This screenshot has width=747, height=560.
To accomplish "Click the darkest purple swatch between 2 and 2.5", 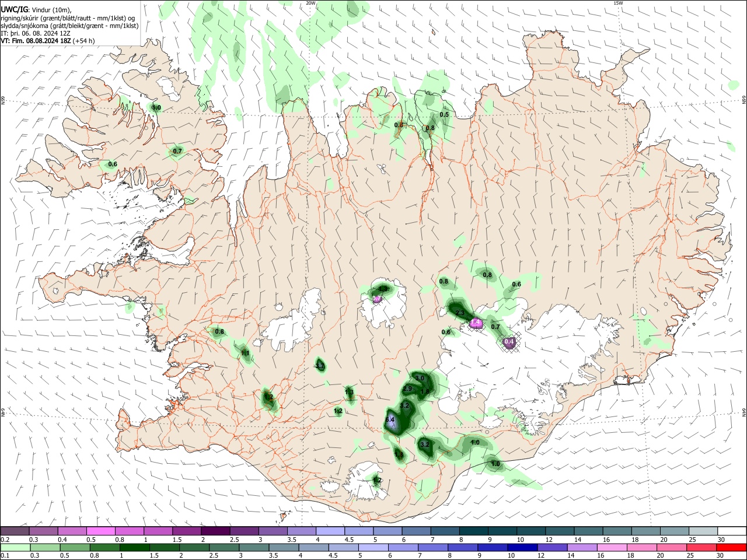I will click(x=215, y=531).
